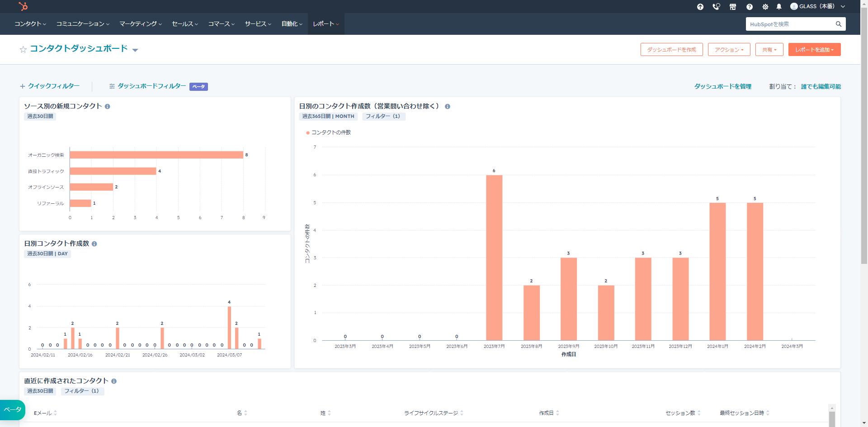Open the notifications bell icon
Screen dimensions: 868x427
[x=778, y=7]
